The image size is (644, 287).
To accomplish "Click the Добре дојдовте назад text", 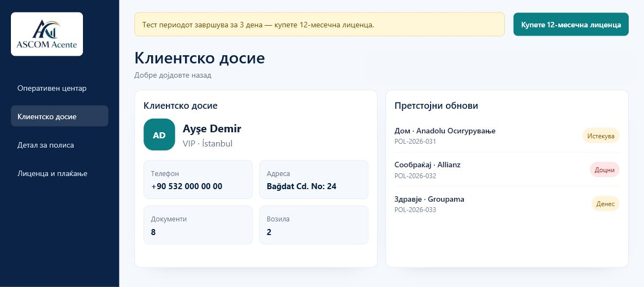I will point(173,75).
